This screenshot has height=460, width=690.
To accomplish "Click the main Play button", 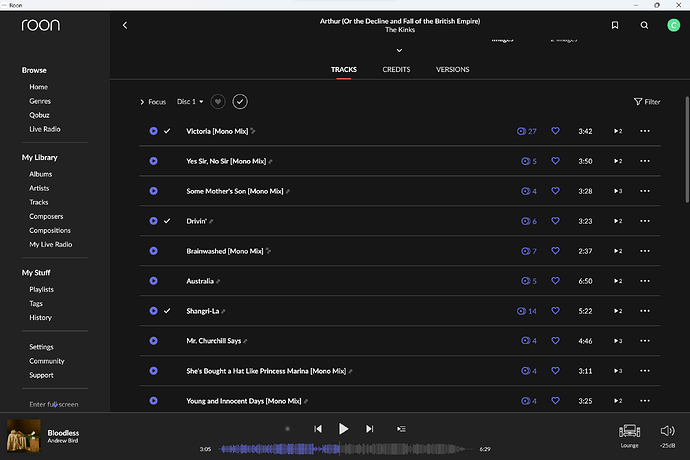I will tap(343, 429).
